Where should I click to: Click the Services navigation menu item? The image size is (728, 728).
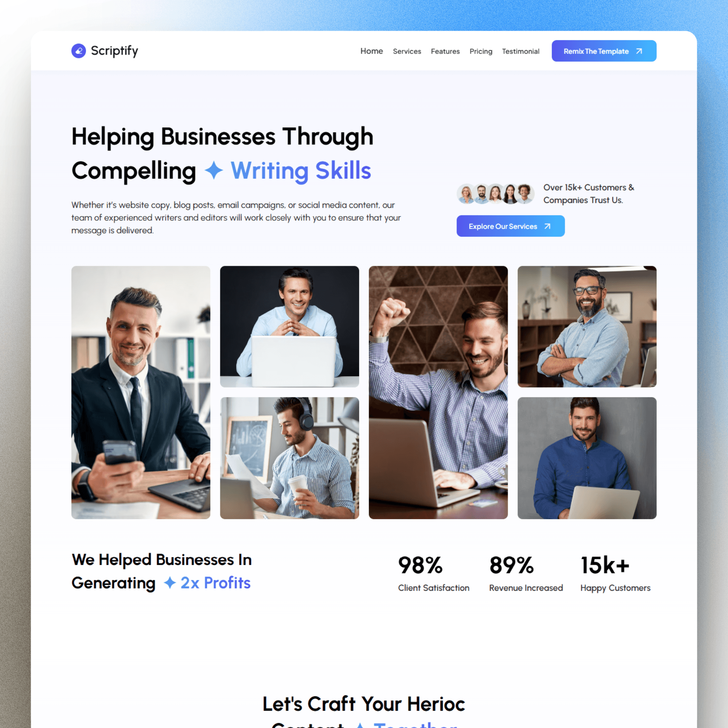pyautogui.click(x=406, y=51)
